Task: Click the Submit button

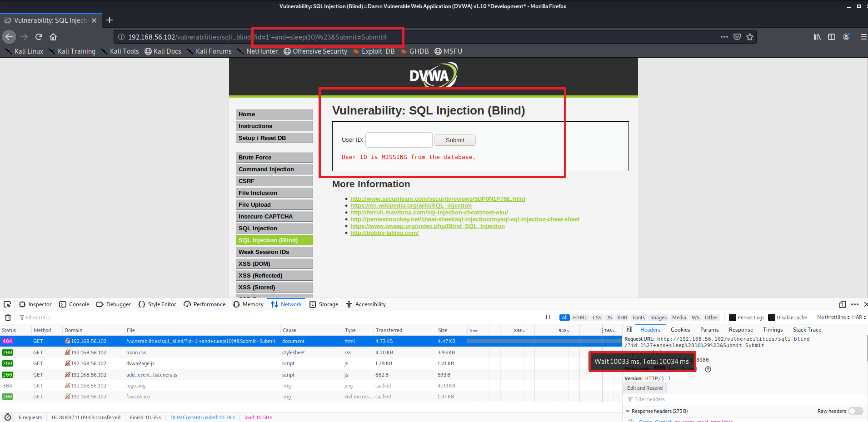Action: tap(455, 140)
